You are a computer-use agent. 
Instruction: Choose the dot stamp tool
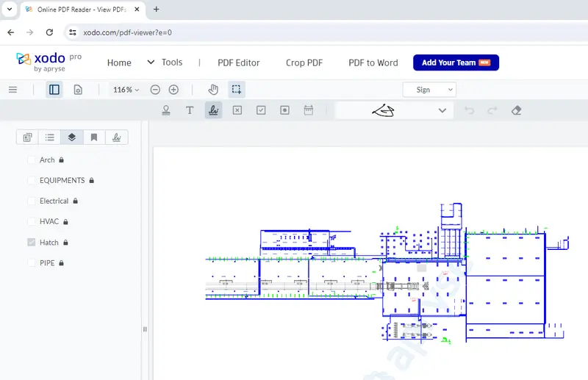(x=284, y=110)
